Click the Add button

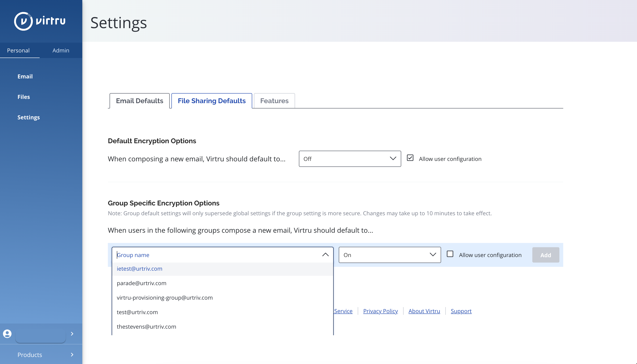pyautogui.click(x=546, y=255)
